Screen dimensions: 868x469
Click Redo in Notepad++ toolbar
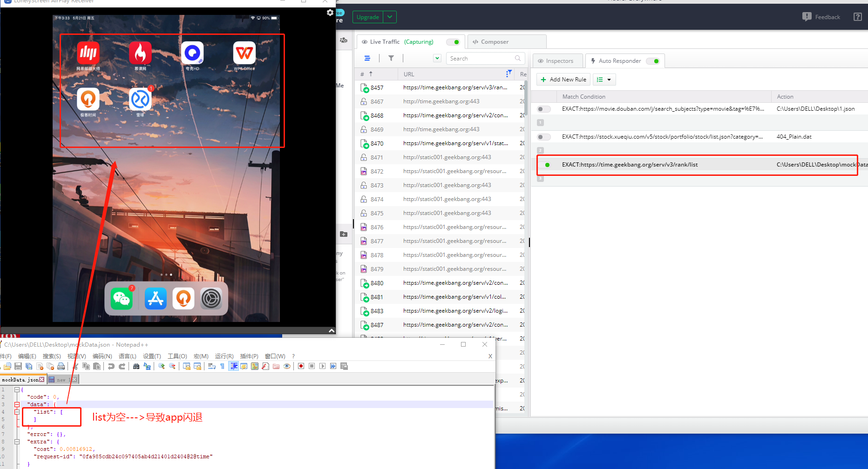click(x=122, y=366)
